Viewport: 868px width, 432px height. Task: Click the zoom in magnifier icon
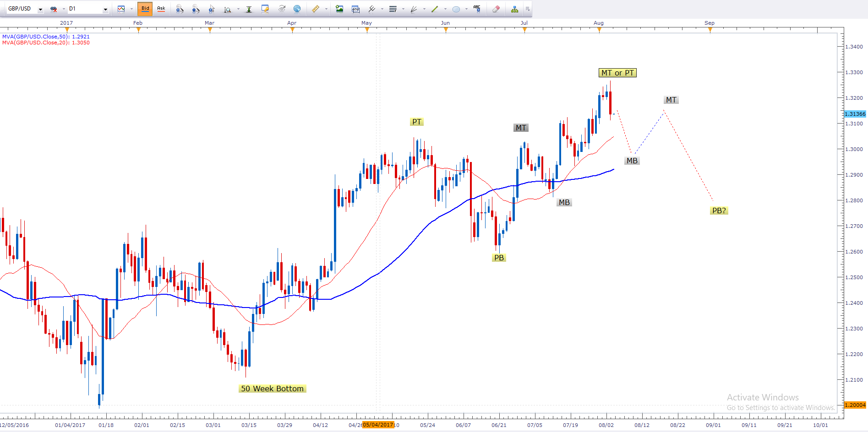180,9
